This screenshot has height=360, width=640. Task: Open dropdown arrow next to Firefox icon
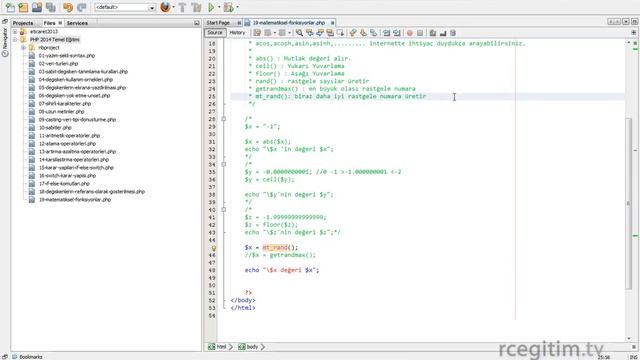pyautogui.click(x=173, y=7)
